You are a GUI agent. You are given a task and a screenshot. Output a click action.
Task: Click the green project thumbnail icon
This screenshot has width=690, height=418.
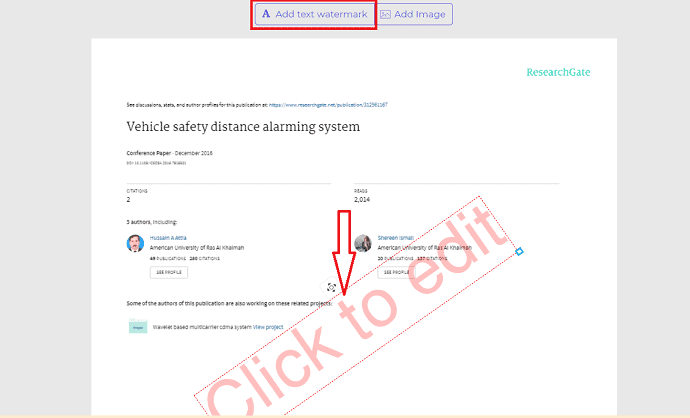click(137, 326)
